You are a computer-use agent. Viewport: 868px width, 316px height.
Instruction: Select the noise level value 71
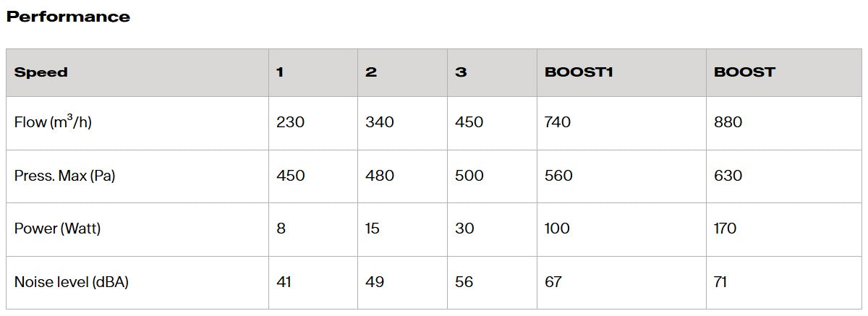(720, 282)
